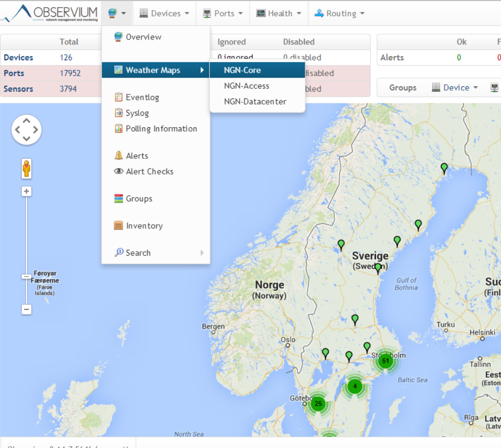
Task: Click device total count 126
Action: pyautogui.click(x=66, y=57)
